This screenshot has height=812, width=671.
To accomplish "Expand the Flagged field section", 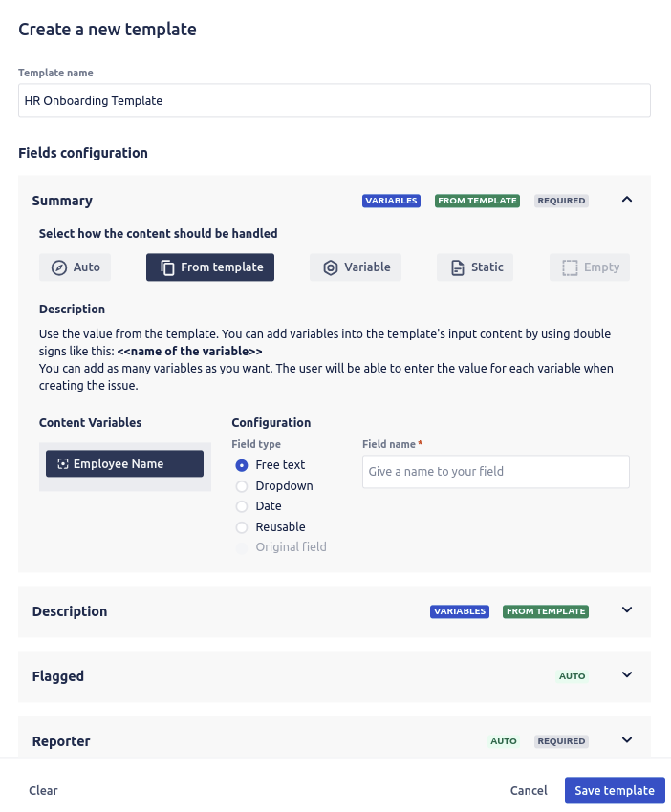I will pyautogui.click(x=627, y=675).
